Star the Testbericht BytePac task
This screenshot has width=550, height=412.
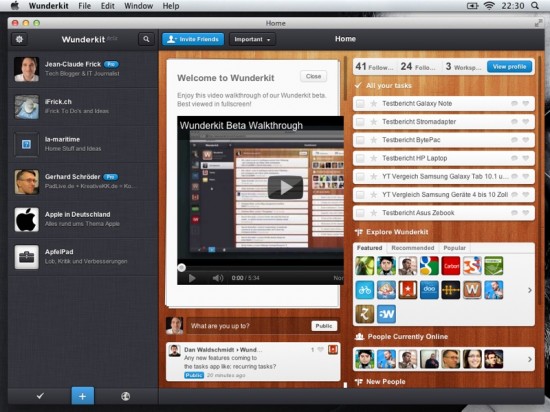pyautogui.click(x=374, y=140)
